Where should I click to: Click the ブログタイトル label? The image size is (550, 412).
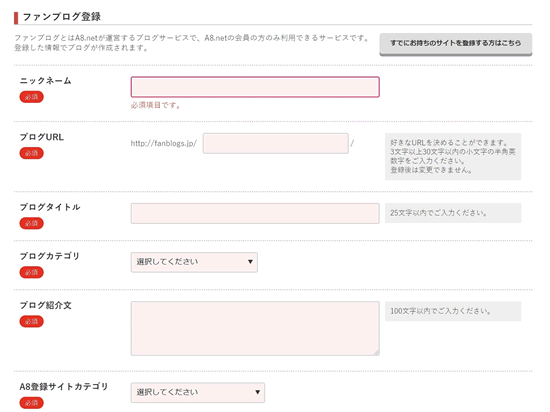point(50,207)
